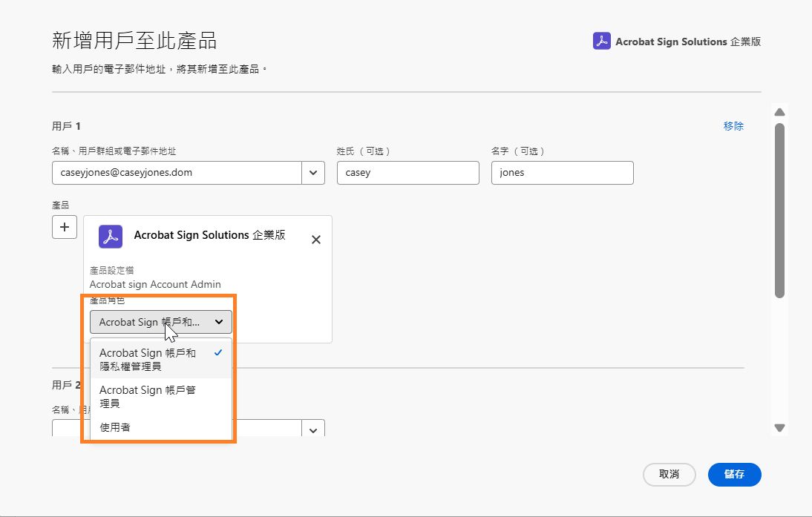Click the Acrobat Sign logo in the product card

110,236
